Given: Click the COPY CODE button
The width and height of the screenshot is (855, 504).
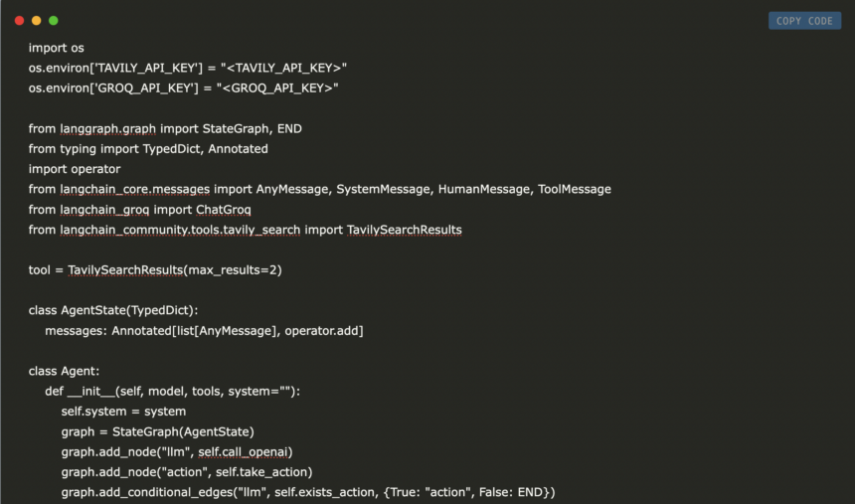Looking at the screenshot, I should pyautogui.click(x=804, y=21).
